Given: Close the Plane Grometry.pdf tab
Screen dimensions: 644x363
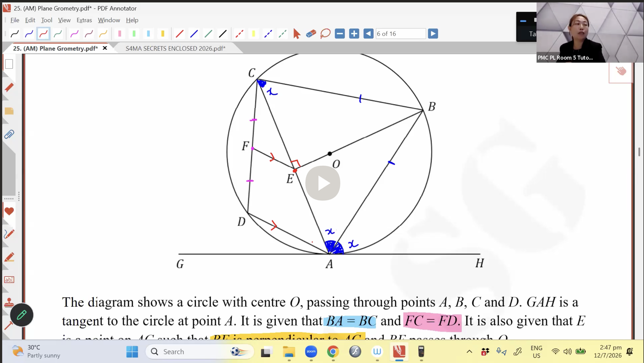Looking at the screenshot, I should (x=105, y=48).
